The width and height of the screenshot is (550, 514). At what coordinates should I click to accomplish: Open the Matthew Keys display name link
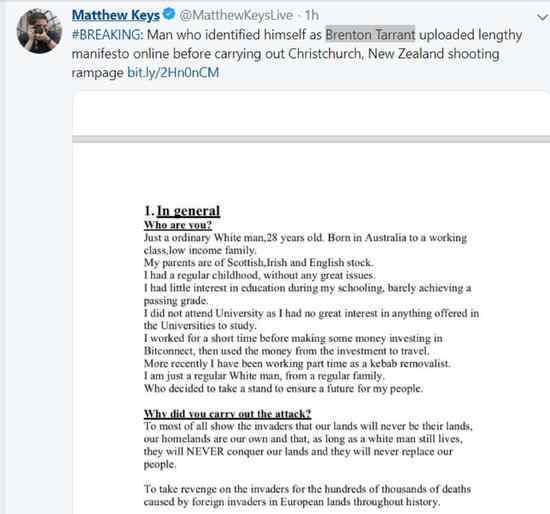(x=116, y=15)
